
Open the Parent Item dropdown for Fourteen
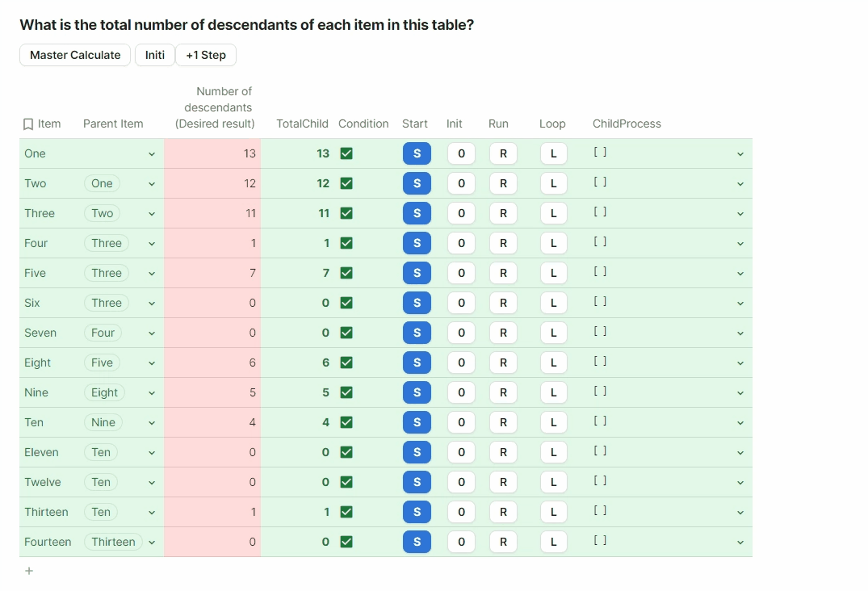pos(152,542)
